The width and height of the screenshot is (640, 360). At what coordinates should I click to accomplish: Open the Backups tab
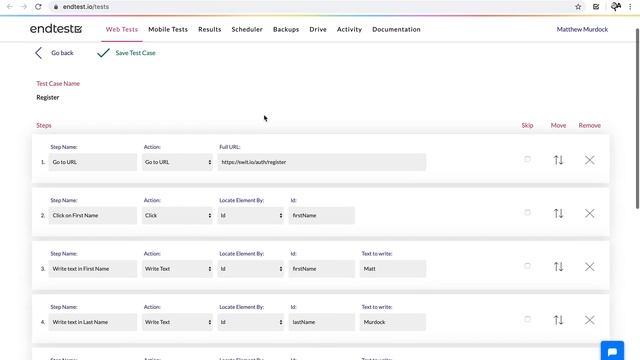click(286, 29)
